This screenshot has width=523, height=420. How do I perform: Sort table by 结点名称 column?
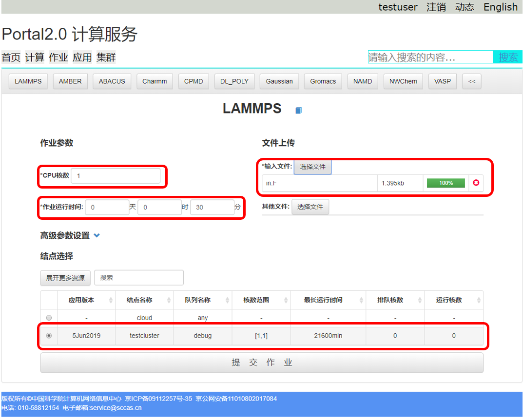point(169,300)
